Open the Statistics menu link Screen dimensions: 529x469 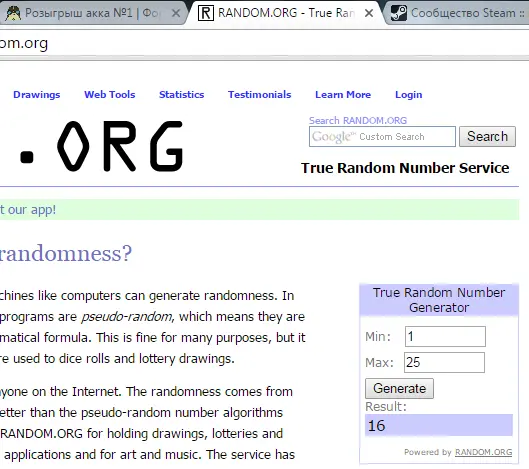pyautogui.click(x=182, y=94)
